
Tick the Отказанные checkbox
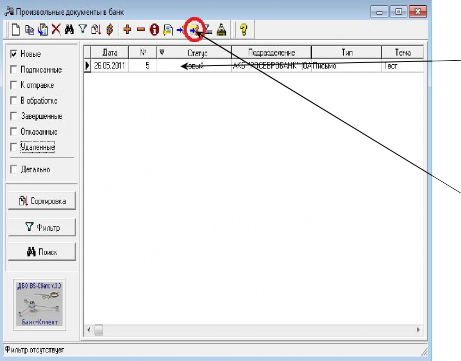pos(13,132)
